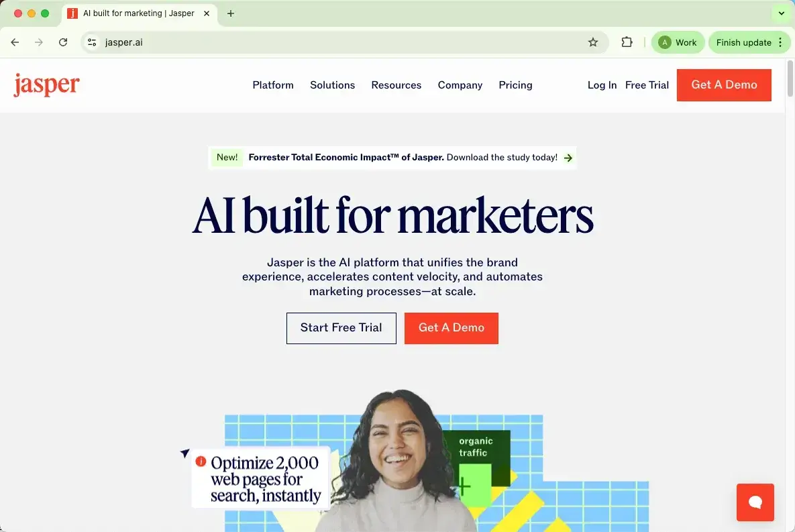Reload the jasper.ai page
The width and height of the screenshot is (795, 532).
tap(63, 43)
